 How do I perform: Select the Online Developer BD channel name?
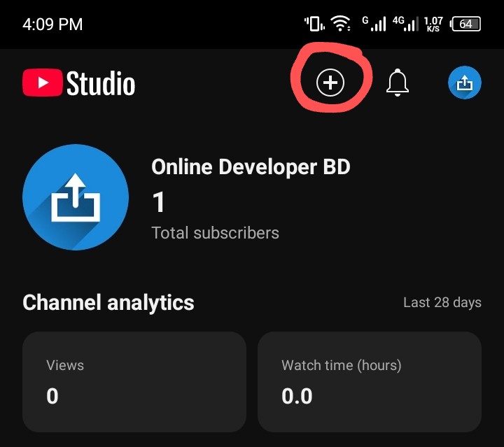251,167
